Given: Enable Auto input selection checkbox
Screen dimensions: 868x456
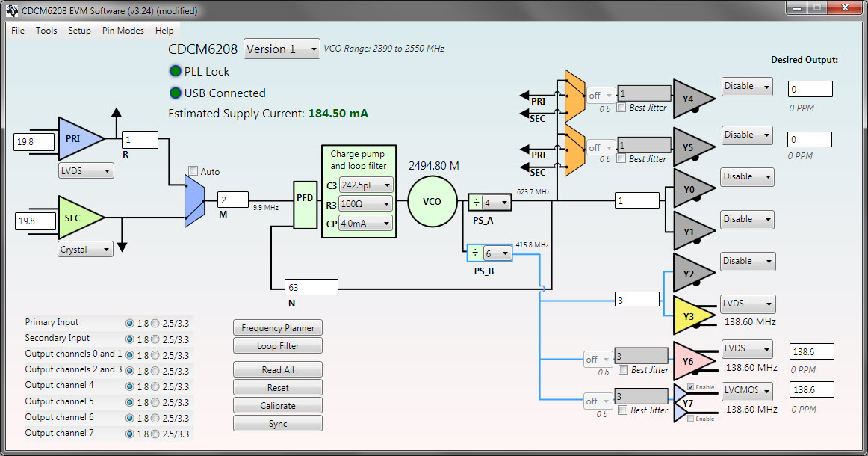Looking at the screenshot, I should pos(193,171).
